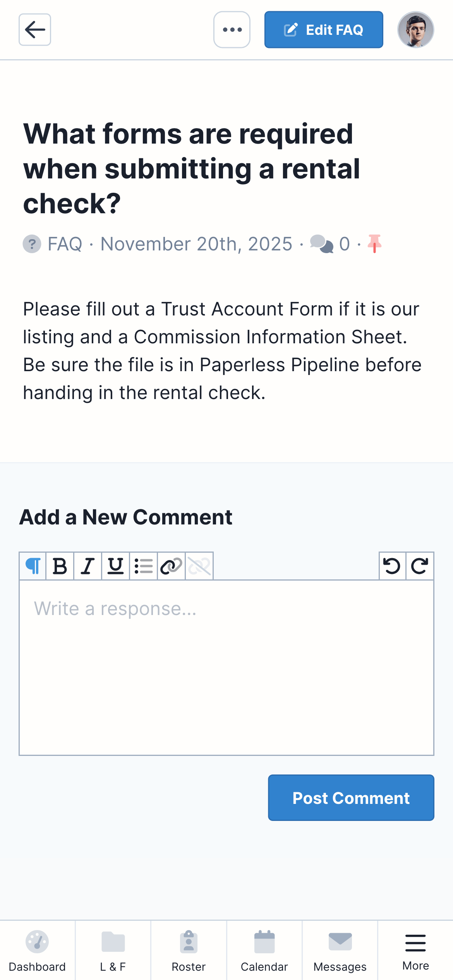Click the Edit FAQ button
Viewport: 453px width, 980px height.
pos(324,30)
